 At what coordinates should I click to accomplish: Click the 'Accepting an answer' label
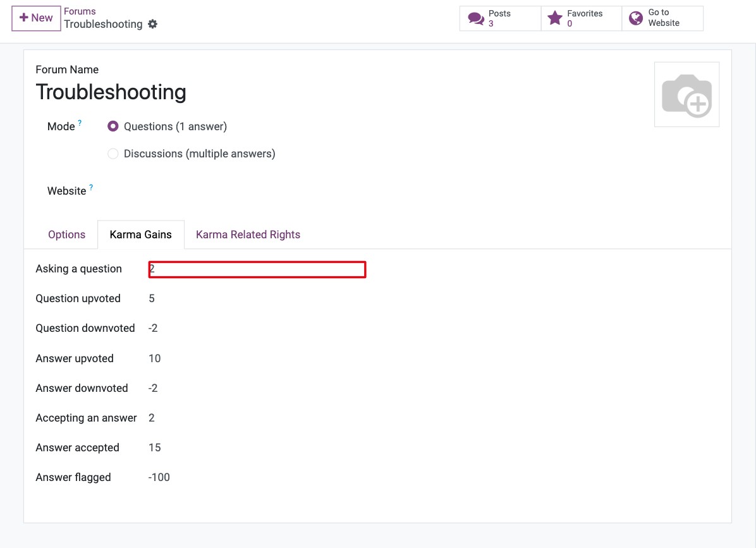pos(87,418)
